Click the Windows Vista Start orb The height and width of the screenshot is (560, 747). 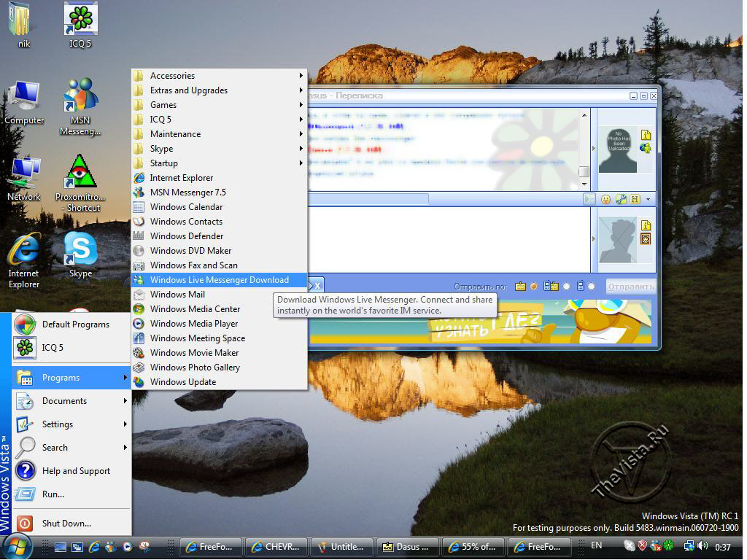click(x=18, y=545)
